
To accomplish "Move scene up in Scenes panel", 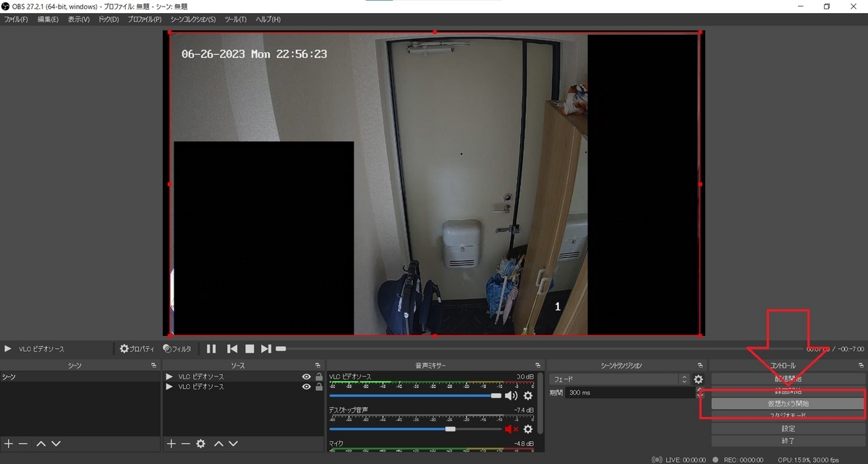I will (41, 444).
